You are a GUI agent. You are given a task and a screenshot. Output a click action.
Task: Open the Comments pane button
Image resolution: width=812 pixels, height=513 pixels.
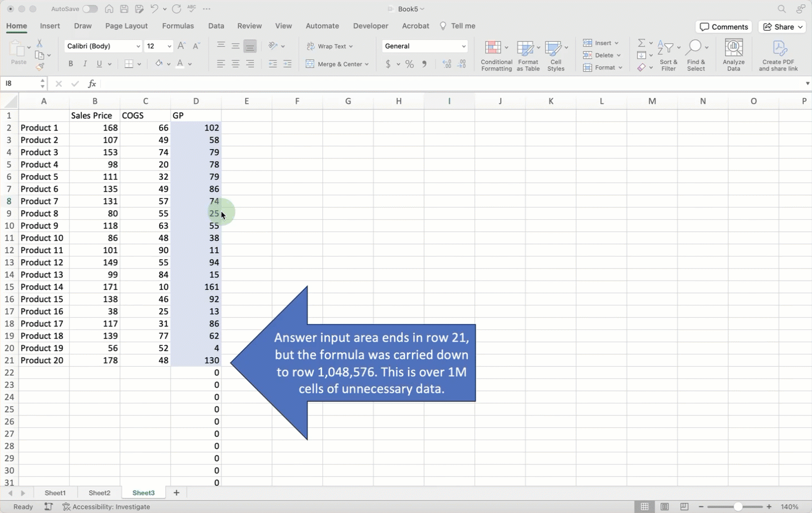coord(723,27)
